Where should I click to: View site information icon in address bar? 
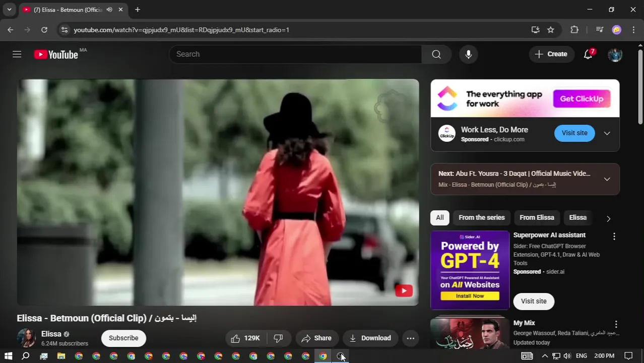65,30
